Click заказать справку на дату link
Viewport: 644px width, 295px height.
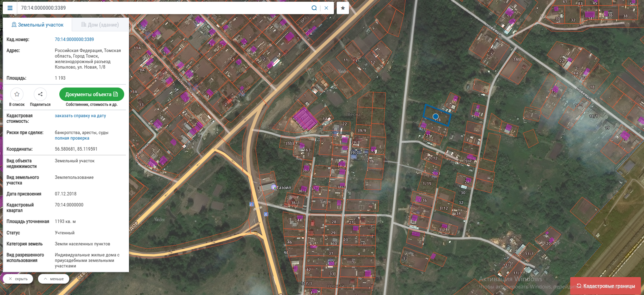(x=80, y=116)
